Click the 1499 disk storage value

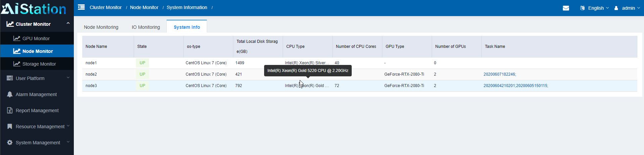(x=240, y=63)
